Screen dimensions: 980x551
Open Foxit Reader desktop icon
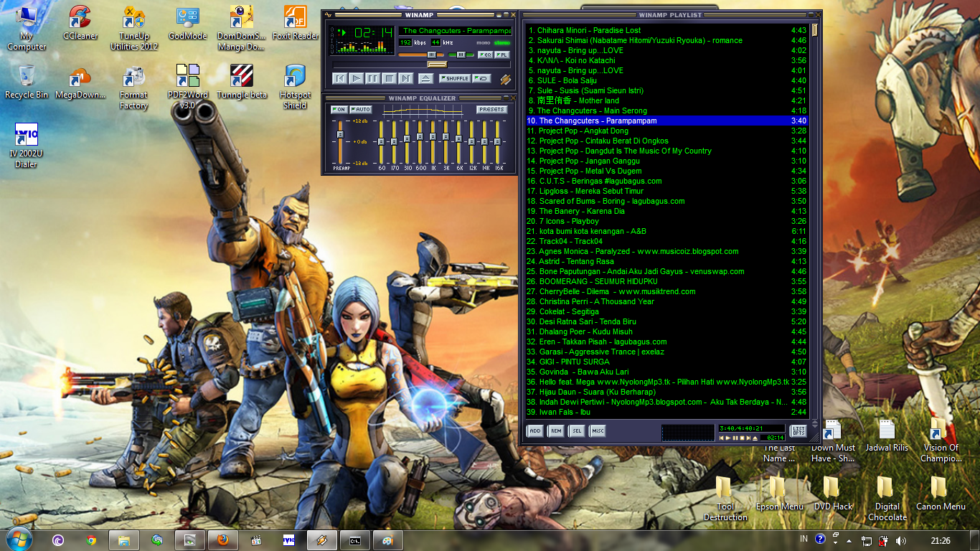pyautogui.click(x=295, y=23)
